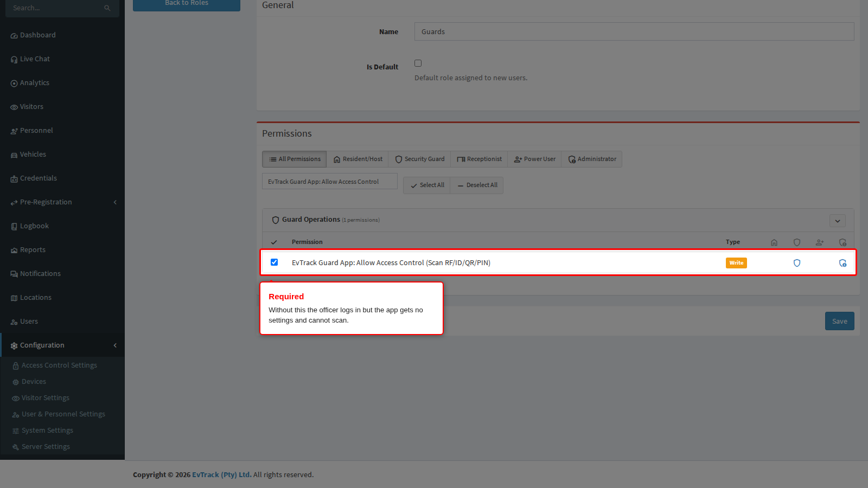Viewport: 868px width, 488px height.
Task: Uncheck EvTrack Guard App Allow Access Control permission
Action: (x=275, y=262)
